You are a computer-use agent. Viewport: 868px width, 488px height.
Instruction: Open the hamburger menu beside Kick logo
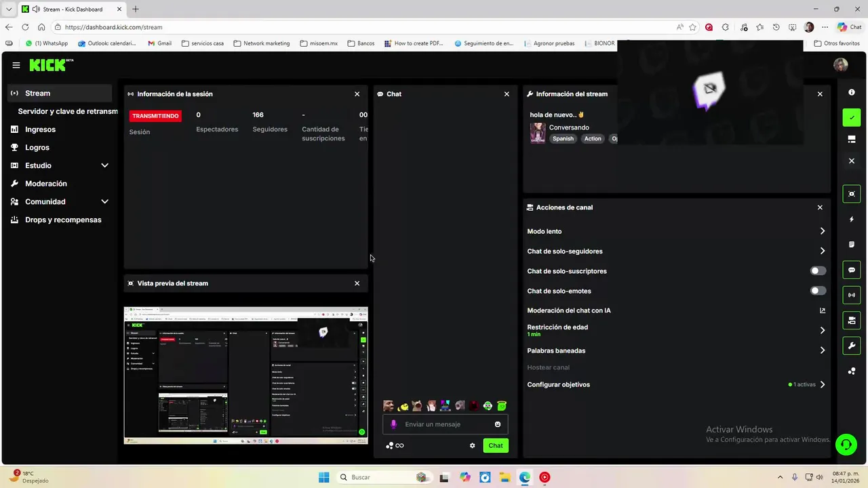(16, 65)
